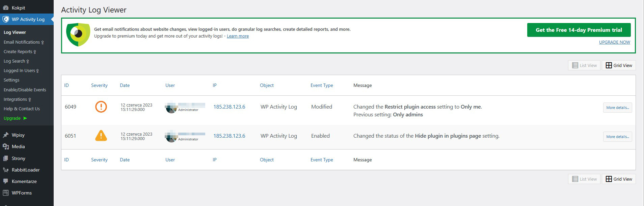
Task: Click the Restrict plugin access message text
Action: [418, 107]
